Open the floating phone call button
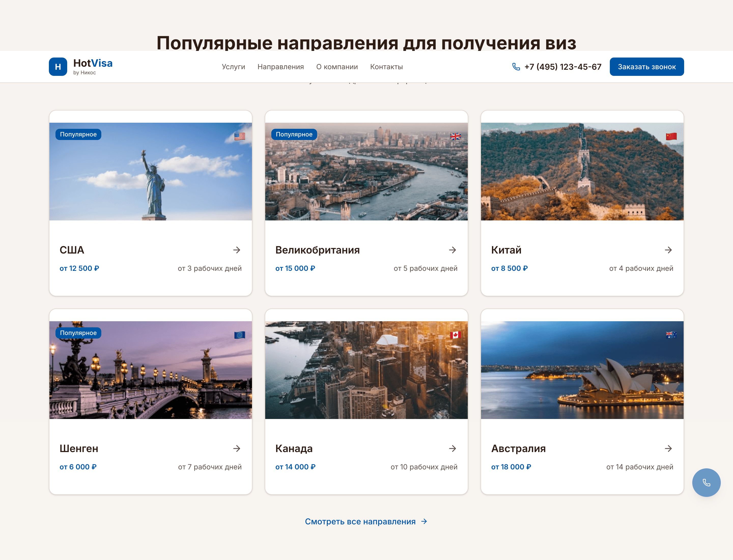 click(706, 482)
